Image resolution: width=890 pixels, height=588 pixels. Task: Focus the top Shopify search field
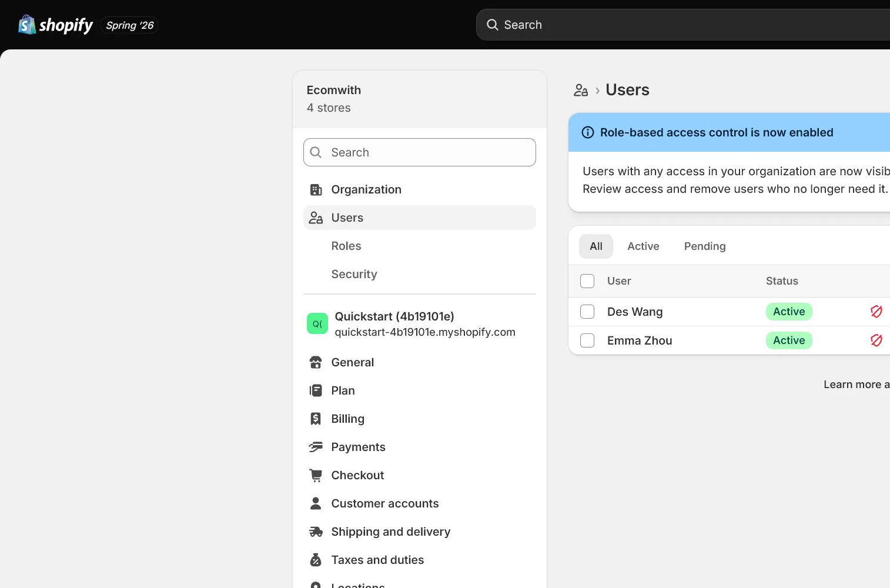click(683, 25)
